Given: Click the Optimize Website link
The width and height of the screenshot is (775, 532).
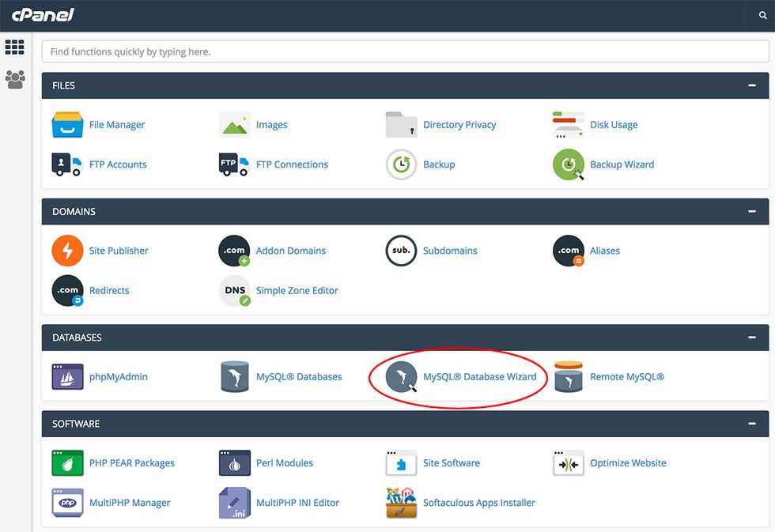Looking at the screenshot, I should 628,463.
